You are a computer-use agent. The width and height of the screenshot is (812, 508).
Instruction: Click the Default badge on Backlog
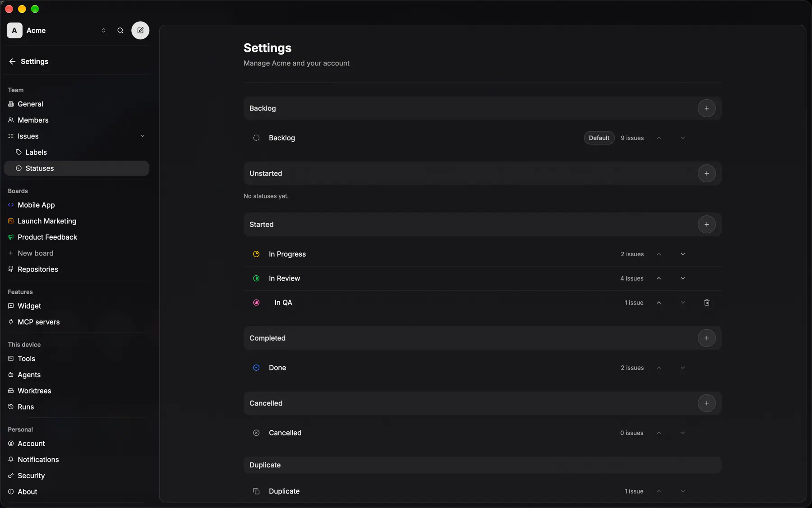pyautogui.click(x=599, y=138)
